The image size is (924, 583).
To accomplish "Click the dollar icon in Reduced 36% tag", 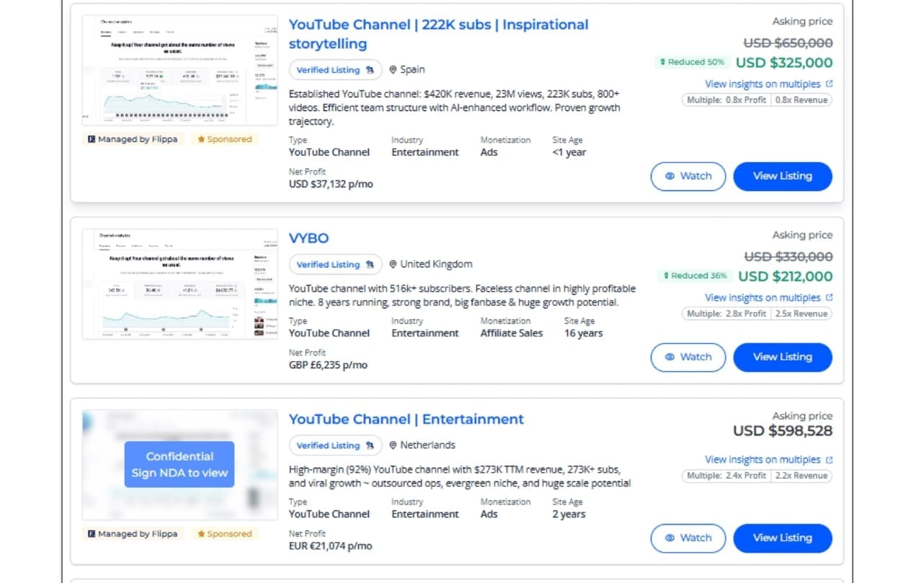I will [x=665, y=276].
